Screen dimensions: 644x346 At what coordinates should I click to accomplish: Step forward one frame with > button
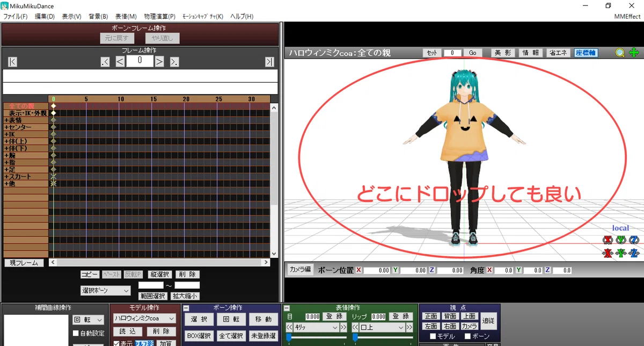tap(159, 62)
